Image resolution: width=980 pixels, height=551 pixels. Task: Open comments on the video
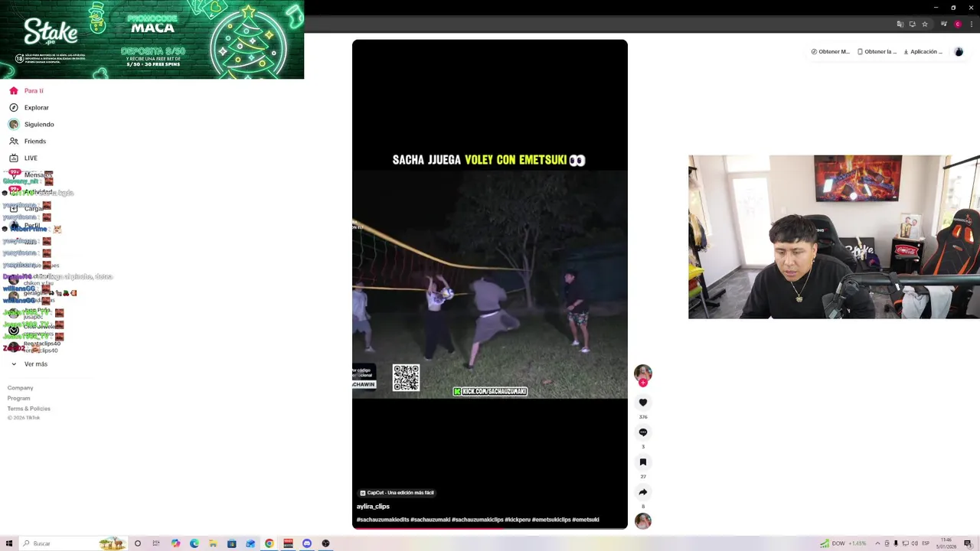click(643, 432)
